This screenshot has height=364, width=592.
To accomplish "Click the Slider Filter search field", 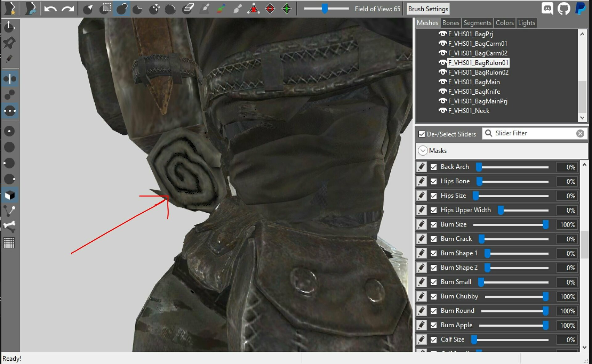I will (x=535, y=133).
